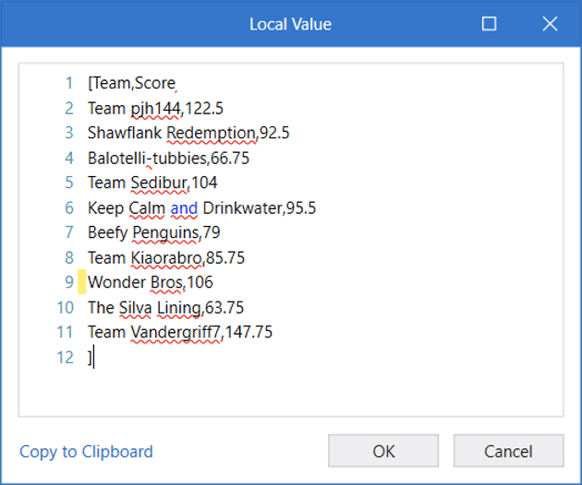The image size is (582, 485).
Task: Click the yellow change marker beside line 9
Action: [x=82, y=282]
